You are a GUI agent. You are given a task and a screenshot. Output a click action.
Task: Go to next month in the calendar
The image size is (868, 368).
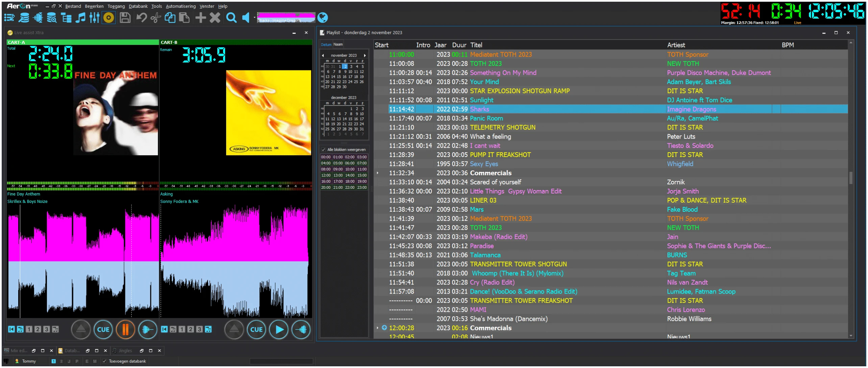pyautogui.click(x=365, y=55)
